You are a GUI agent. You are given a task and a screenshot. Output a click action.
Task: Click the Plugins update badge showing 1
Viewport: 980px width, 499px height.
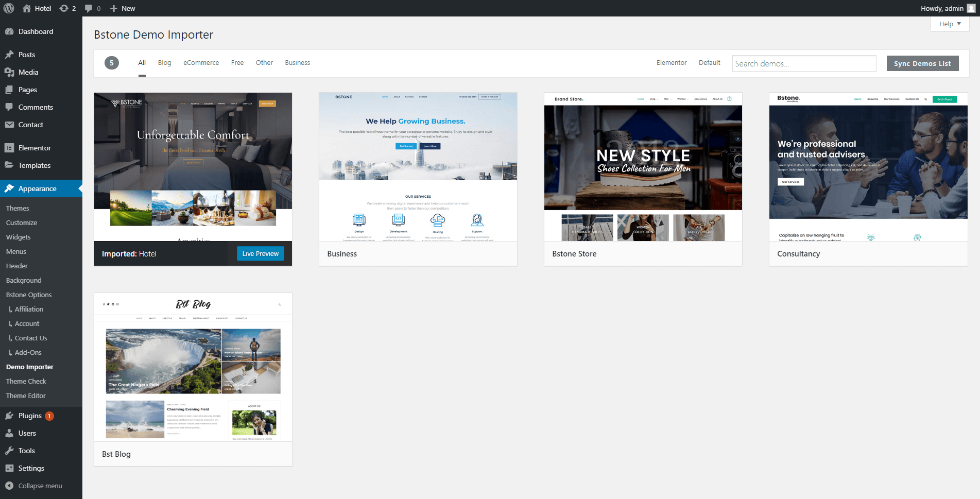(49, 416)
